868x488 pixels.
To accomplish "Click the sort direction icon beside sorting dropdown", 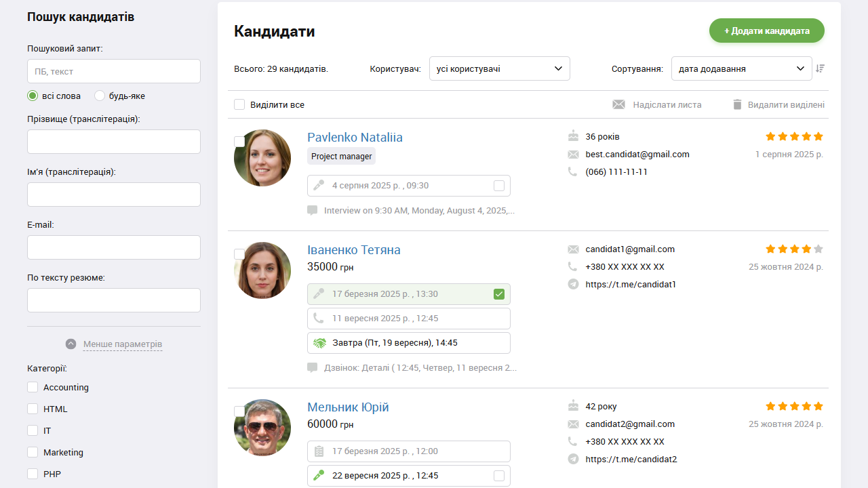I will coord(821,68).
